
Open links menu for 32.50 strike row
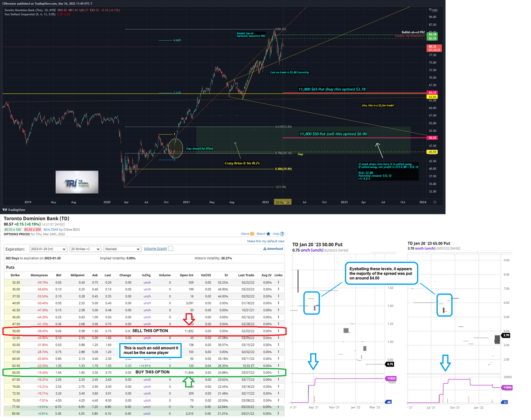[278, 282]
